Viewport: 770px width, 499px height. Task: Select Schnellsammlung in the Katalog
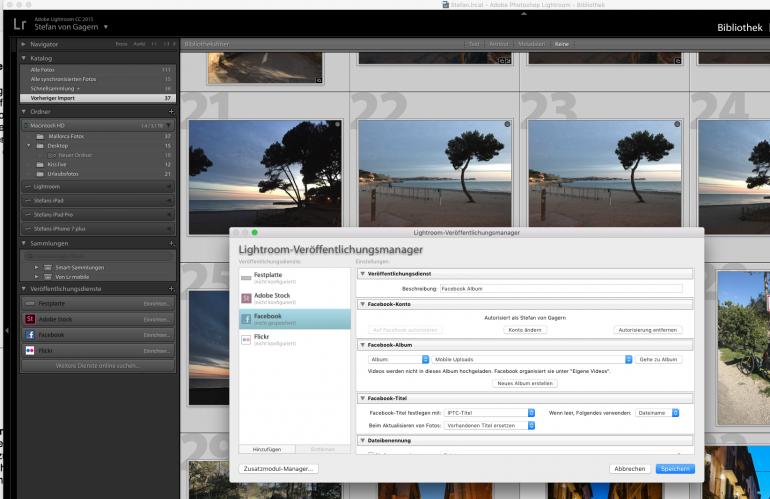coord(98,88)
